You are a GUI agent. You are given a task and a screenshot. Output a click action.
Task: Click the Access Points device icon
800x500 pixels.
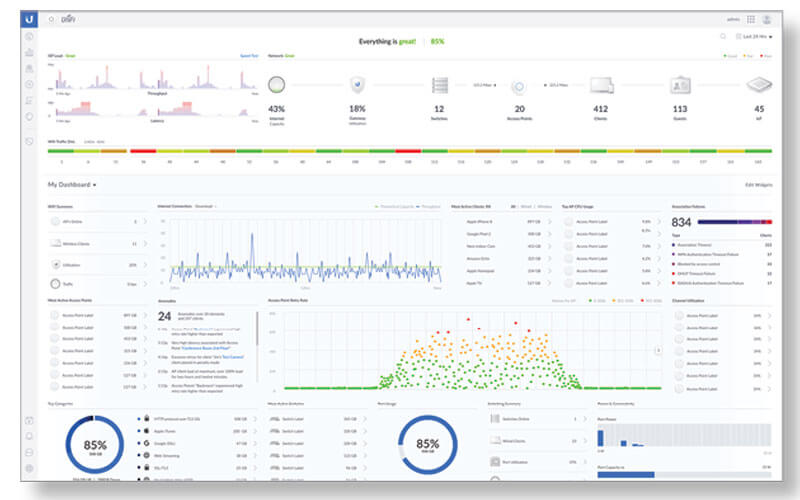pyautogui.click(x=519, y=86)
